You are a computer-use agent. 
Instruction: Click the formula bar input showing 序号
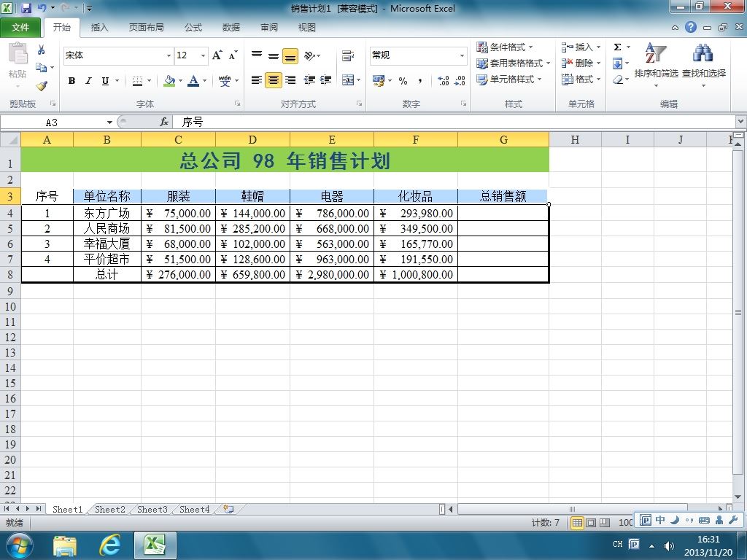tap(454, 122)
